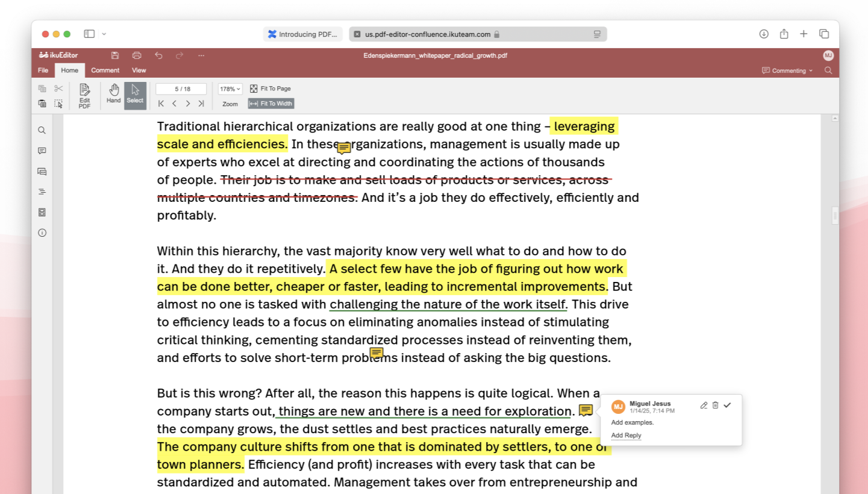Click the sticky note above 'short-term problems'

376,353
